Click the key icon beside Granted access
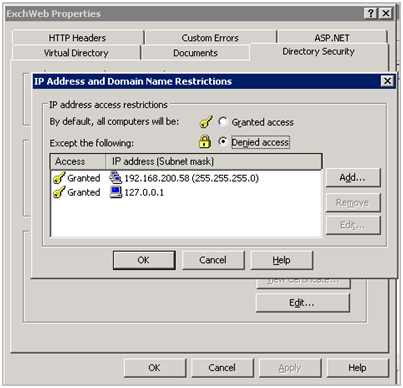The height and width of the screenshot is (388, 403). point(206,122)
